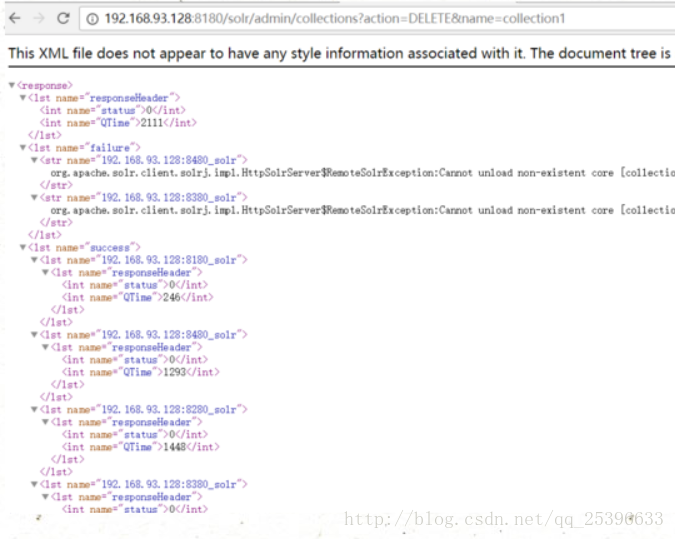
Task: Collapse responseHeader under success 8480_solr
Action: (45, 347)
